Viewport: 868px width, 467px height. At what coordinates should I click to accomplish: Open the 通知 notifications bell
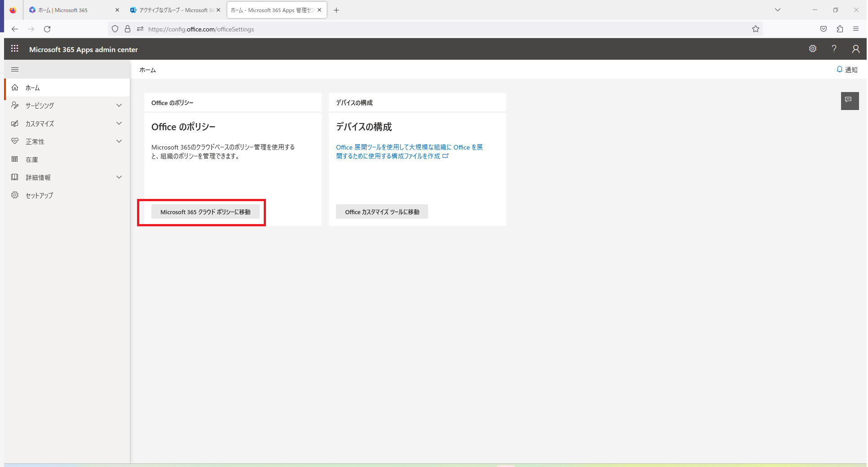[847, 70]
